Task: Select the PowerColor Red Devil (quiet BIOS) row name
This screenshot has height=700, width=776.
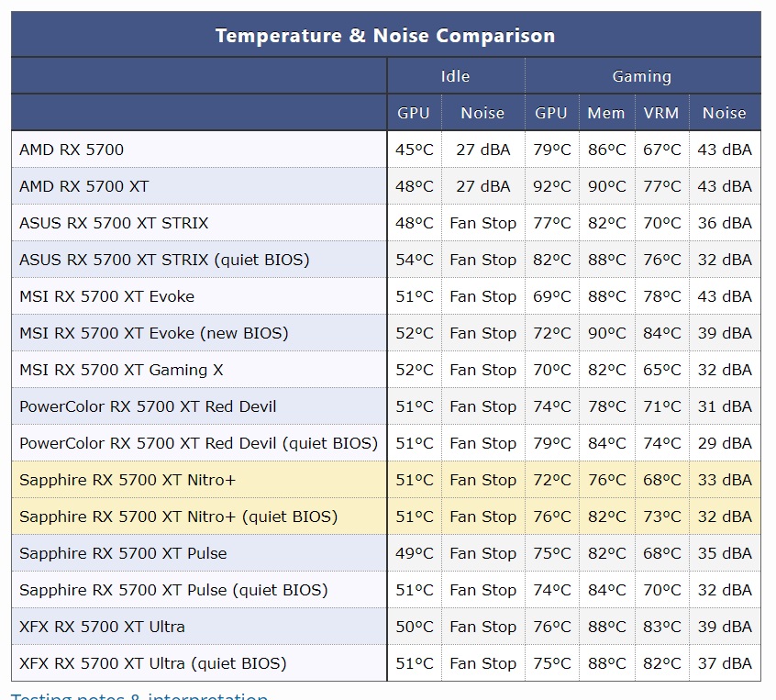Action: (x=198, y=443)
